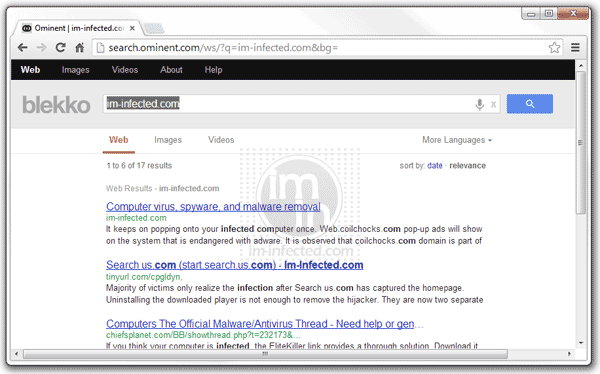The image size is (600, 374).
Task: Open the browser home page icon
Action: point(80,47)
